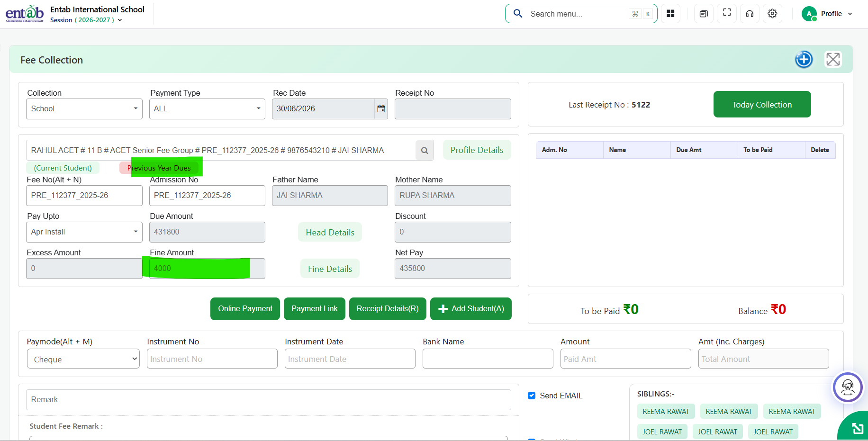868x441 pixels.
Task: Toggle the Send EMAIL checkbox
Action: point(532,396)
